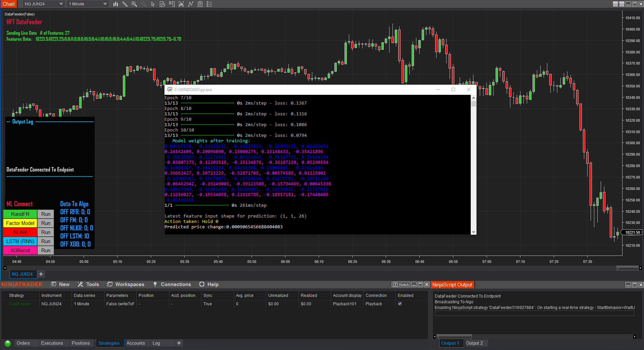Click the Watch icon in control center
This screenshot has width=644, height=350.
point(401,285)
